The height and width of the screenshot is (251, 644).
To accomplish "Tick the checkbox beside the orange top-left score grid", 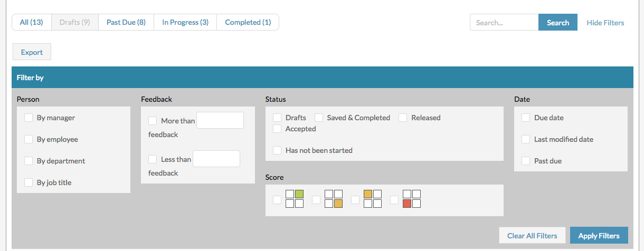I will pos(355,199).
